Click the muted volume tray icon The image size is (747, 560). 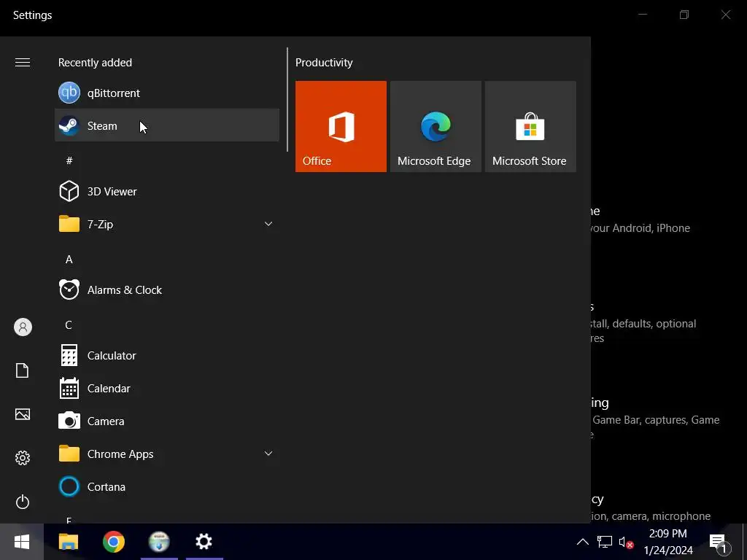pos(625,542)
